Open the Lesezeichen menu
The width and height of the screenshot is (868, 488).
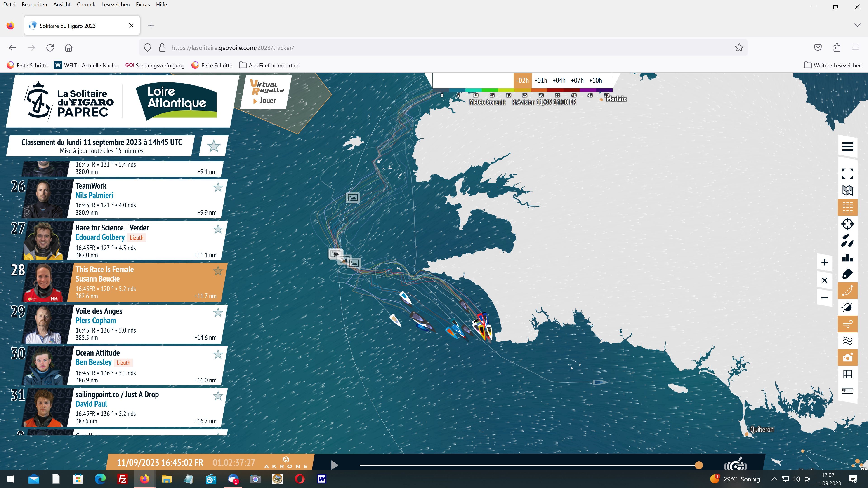(115, 4)
